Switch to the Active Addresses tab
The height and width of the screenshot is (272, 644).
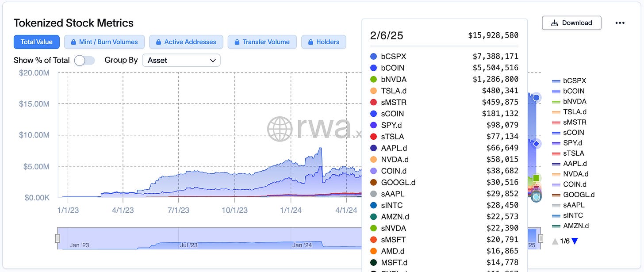(x=186, y=42)
